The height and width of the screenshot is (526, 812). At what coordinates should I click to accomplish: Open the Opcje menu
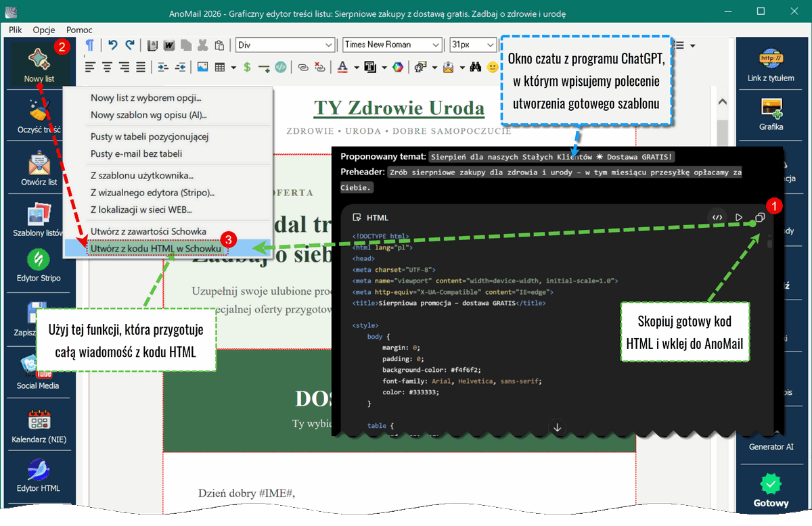[x=44, y=30]
